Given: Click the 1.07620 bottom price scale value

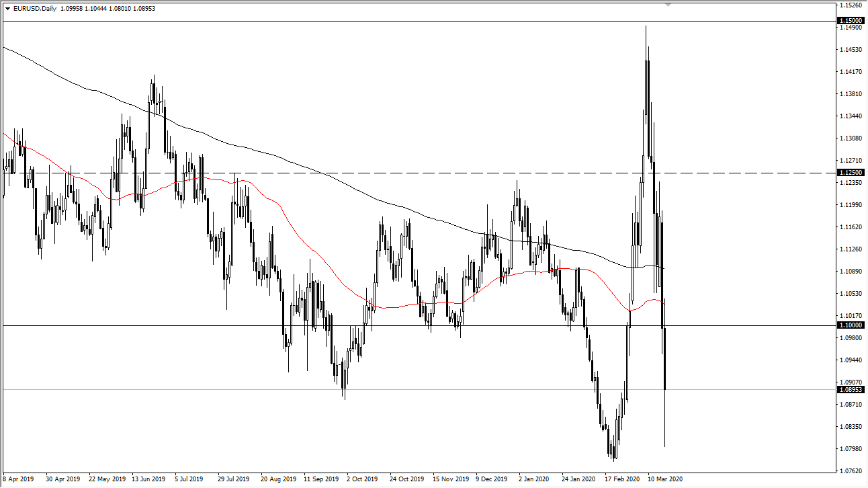Looking at the screenshot, I should coord(850,471).
